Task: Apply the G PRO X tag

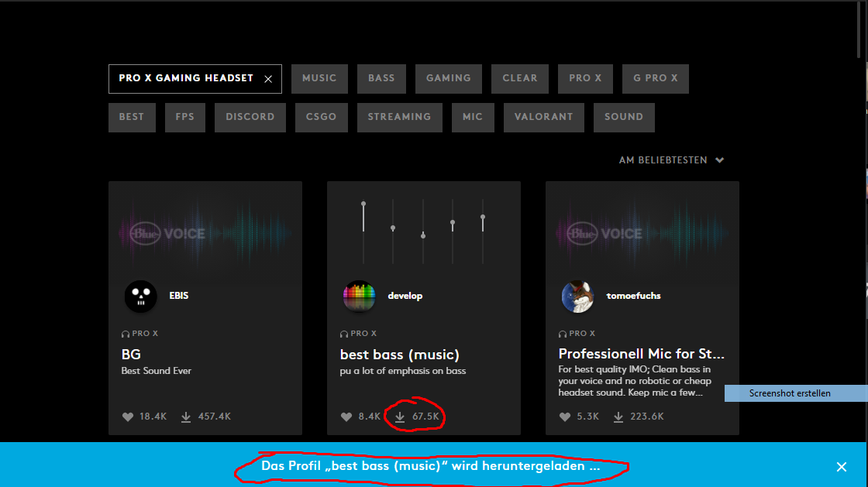Action: (656, 78)
